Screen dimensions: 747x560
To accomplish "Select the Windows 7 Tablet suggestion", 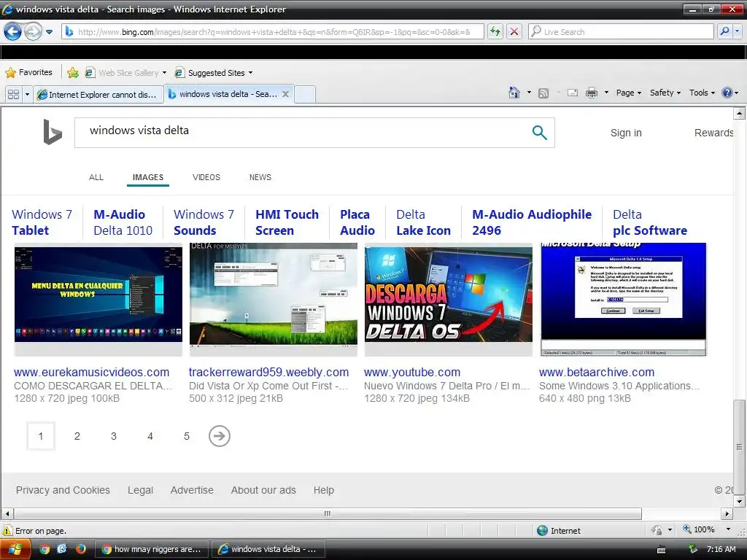I will [x=42, y=222].
